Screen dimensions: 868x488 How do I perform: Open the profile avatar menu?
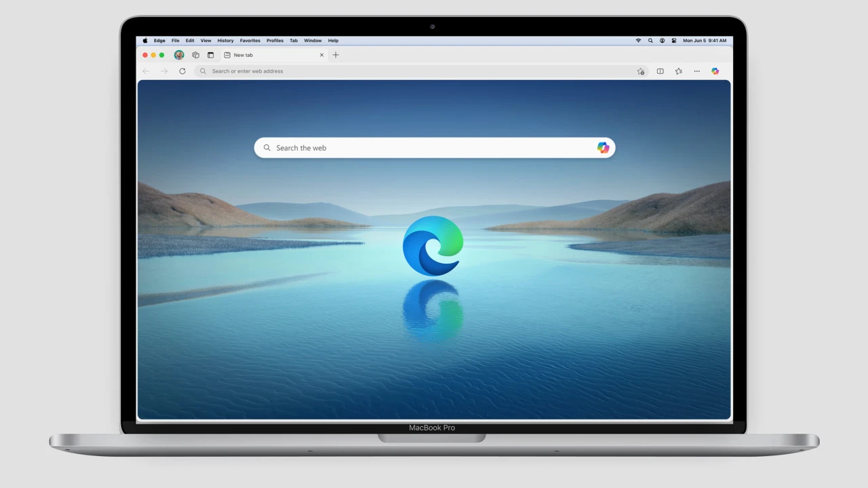tap(179, 55)
